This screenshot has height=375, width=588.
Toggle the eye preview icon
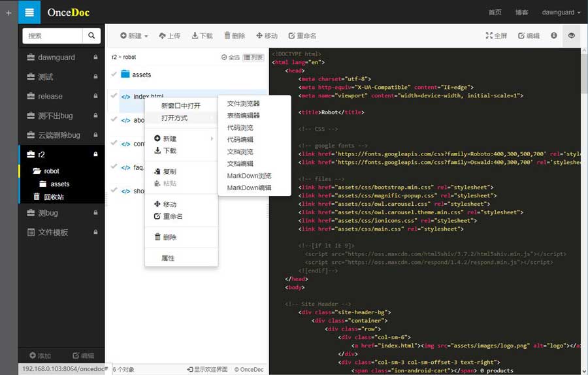572,35
